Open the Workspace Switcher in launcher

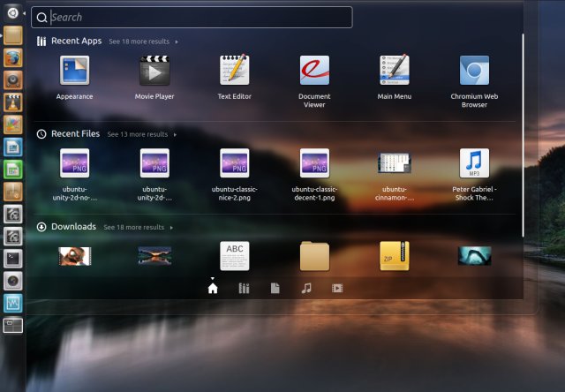click(13, 326)
